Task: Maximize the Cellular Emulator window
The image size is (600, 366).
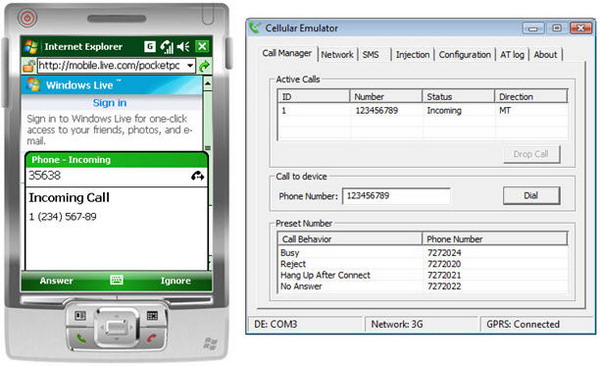Action: pos(557,28)
